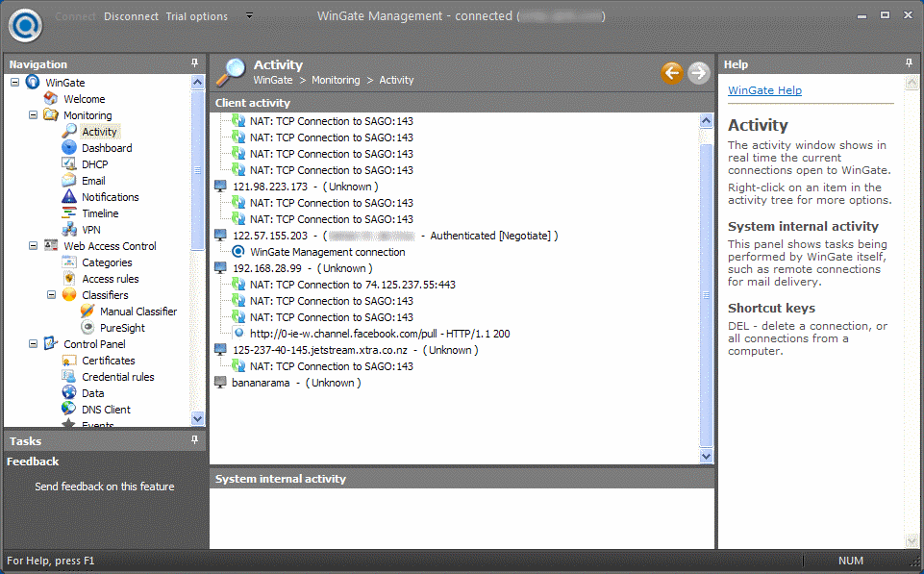Click the Monitoring folder icon
The image size is (924, 574).
pyautogui.click(x=51, y=115)
